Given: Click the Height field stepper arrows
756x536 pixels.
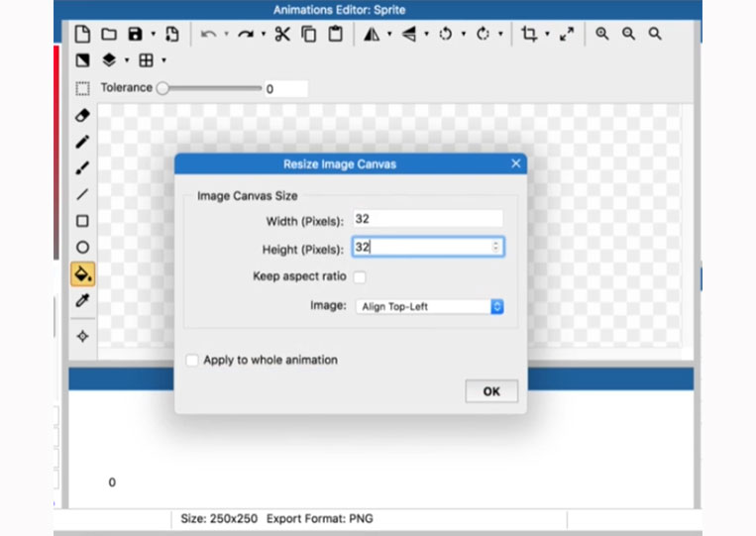Looking at the screenshot, I should pos(495,247).
